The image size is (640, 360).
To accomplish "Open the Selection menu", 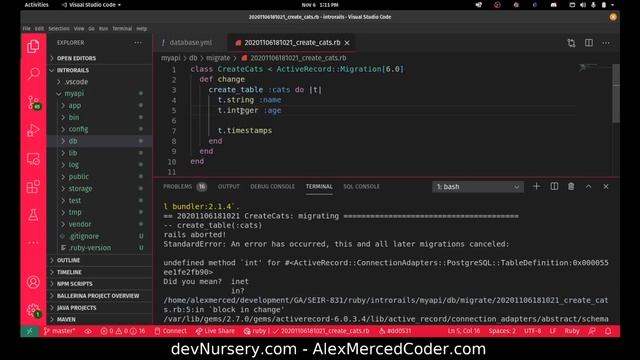I will tap(59, 29).
